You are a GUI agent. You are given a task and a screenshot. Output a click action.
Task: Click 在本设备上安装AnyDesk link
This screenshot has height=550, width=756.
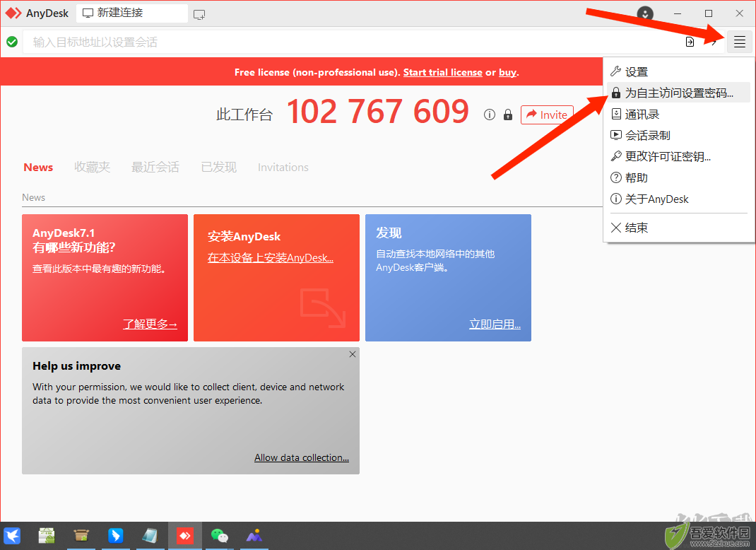[x=271, y=257]
